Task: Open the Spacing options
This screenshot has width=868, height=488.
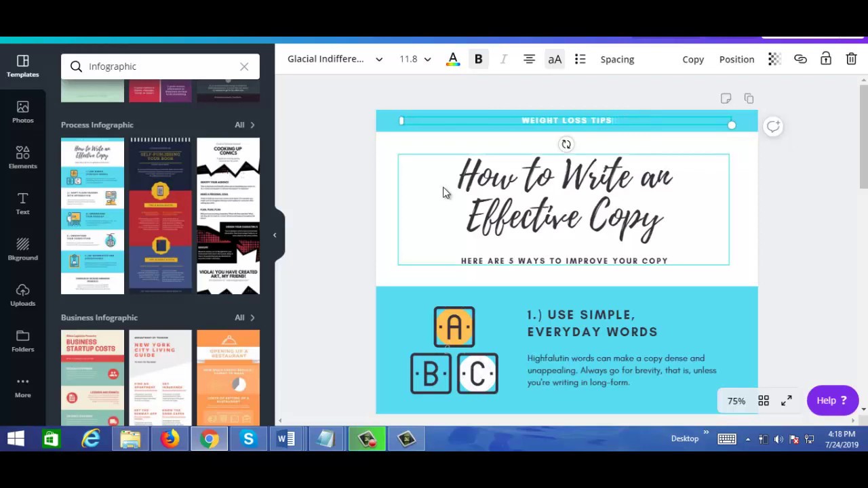Action: click(617, 59)
